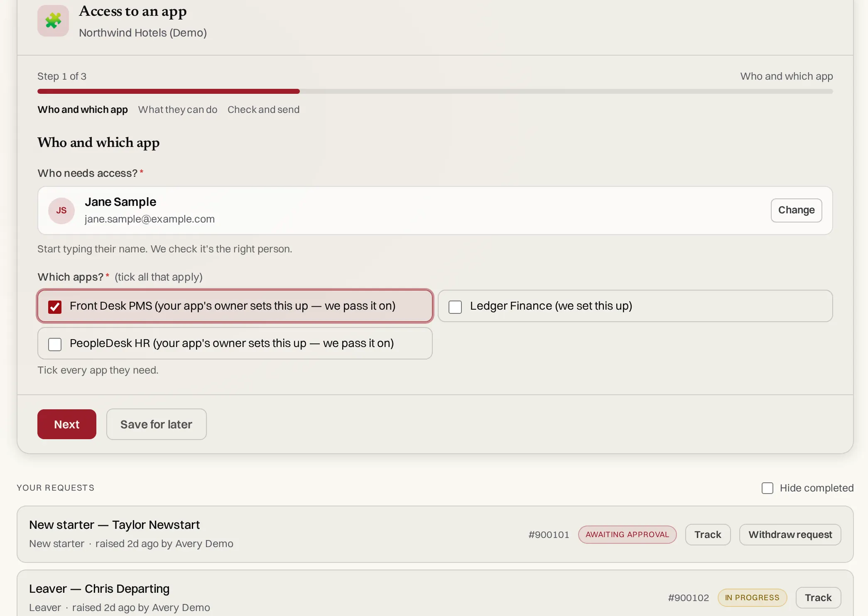
Task: Click request number #900102
Action: 688,598
